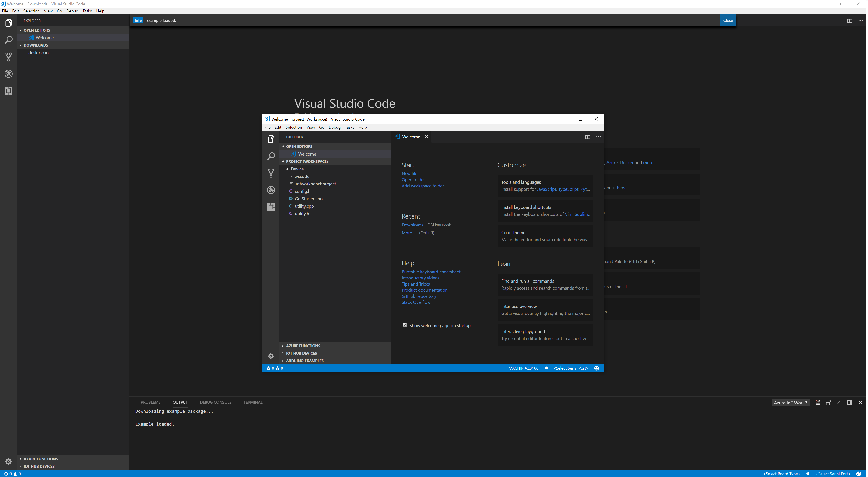Toggle output scroll lock icon

(x=828, y=403)
